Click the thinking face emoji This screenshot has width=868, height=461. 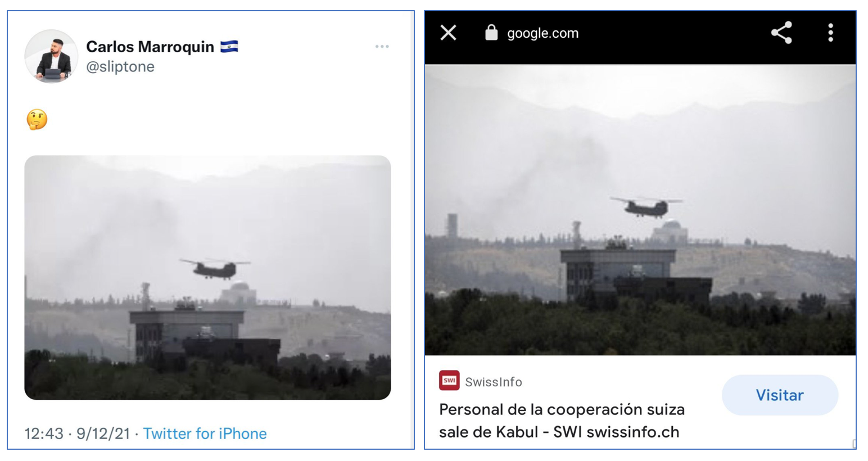click(37, 119)
